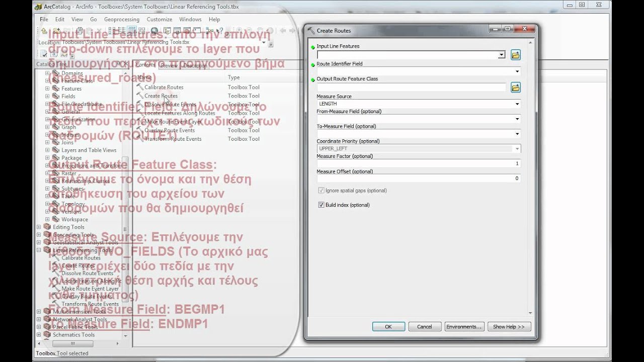Switch to Thumbnails view icon
The height and width of the screenshot is (362, 644).
point(142,31)
